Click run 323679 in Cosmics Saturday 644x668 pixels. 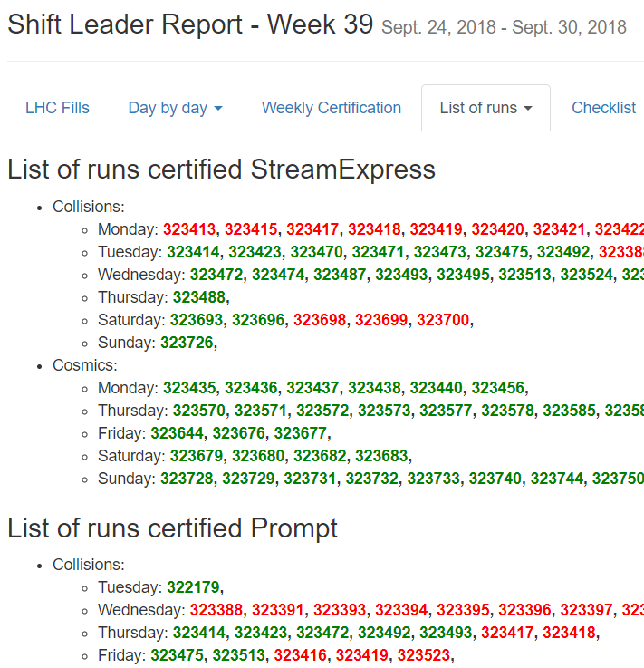[197, 456]
